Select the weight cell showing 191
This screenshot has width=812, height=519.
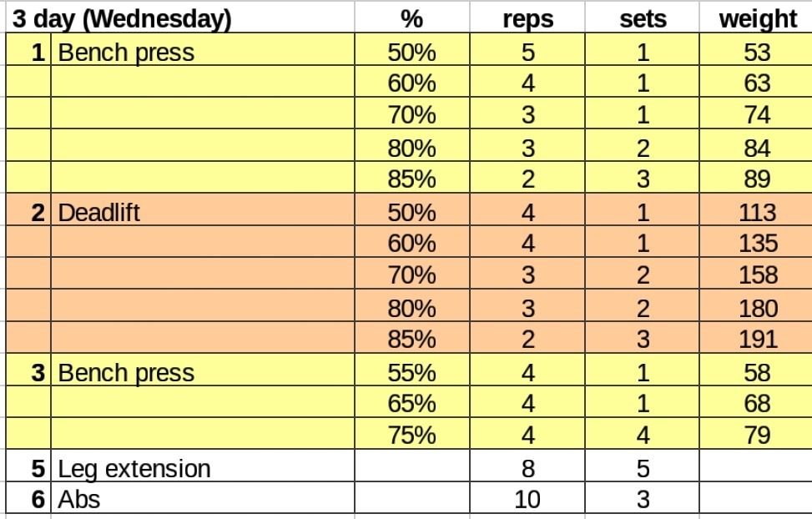coord(758,340)
